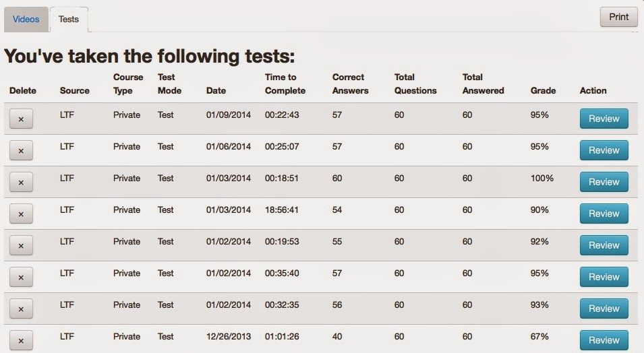
Task: Review the test graded 100%
Action: point(604,182)
